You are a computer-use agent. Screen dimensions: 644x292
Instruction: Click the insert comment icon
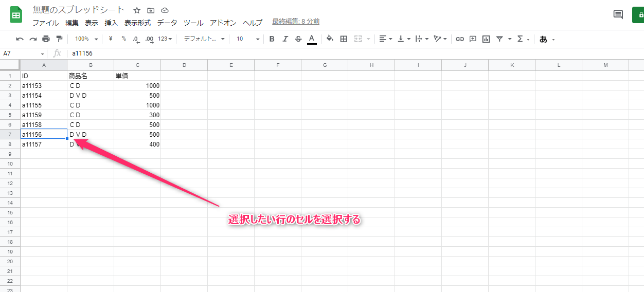[473, 39]
